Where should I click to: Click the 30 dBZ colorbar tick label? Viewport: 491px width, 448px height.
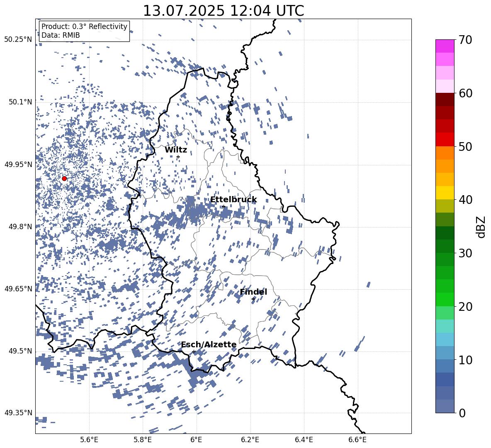(465, 253)
